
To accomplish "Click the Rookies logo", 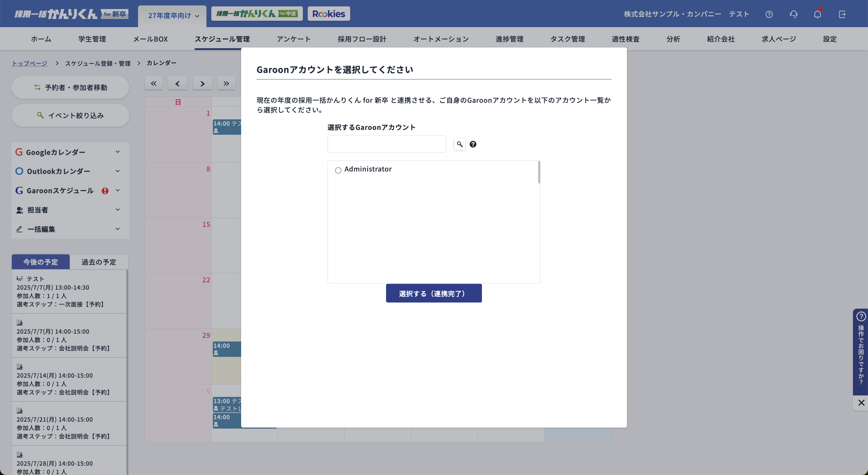I will [329, 14].
